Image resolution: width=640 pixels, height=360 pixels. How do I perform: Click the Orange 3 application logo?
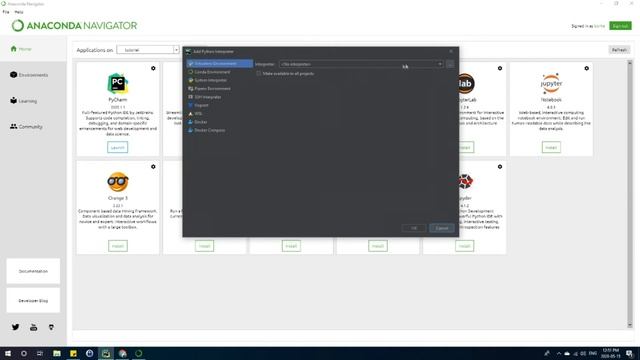(x=118, y=182)
